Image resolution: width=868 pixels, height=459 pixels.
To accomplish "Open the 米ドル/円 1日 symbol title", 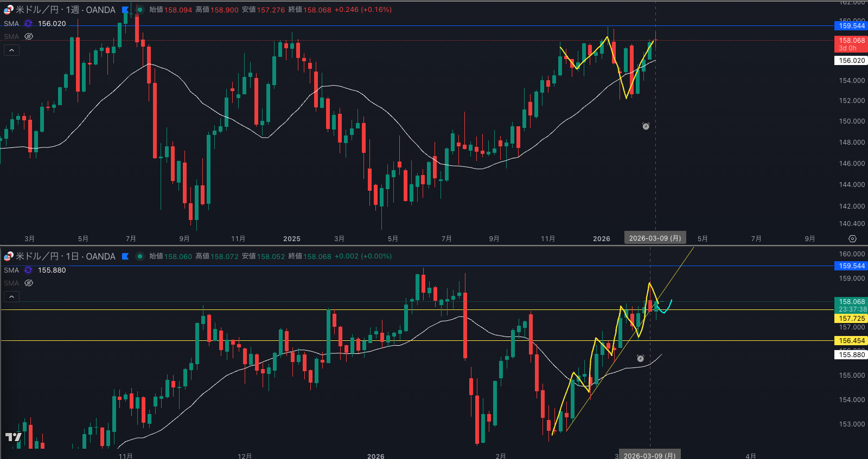I will [65, 256].
